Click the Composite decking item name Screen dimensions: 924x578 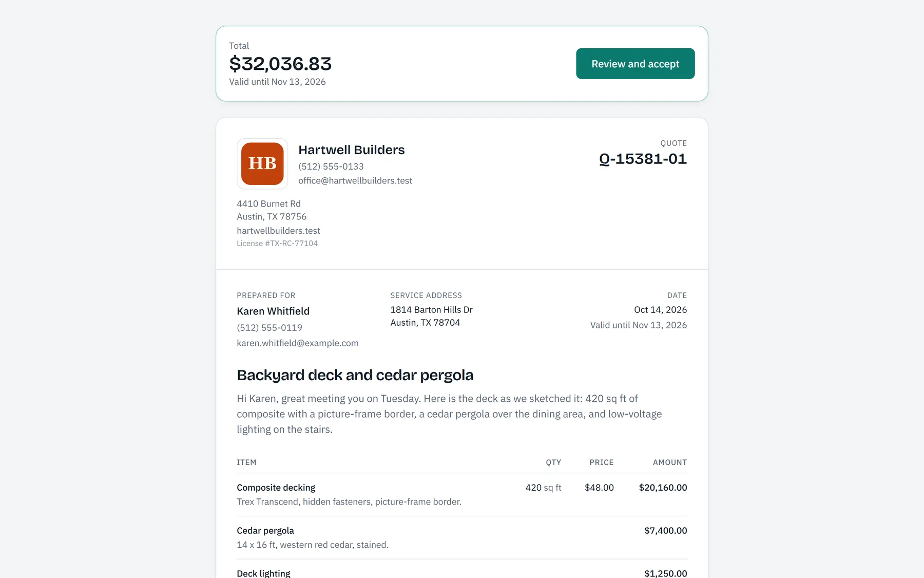click(x=276, y=488)
